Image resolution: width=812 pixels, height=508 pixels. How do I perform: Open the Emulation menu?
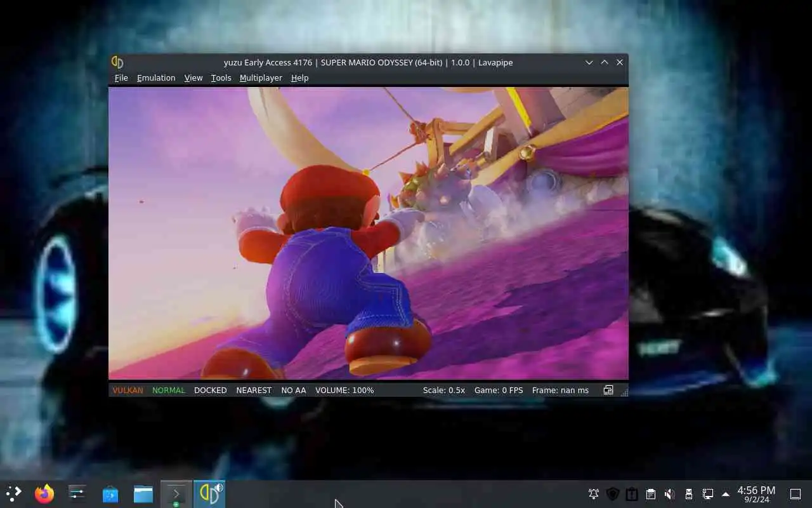156,77
